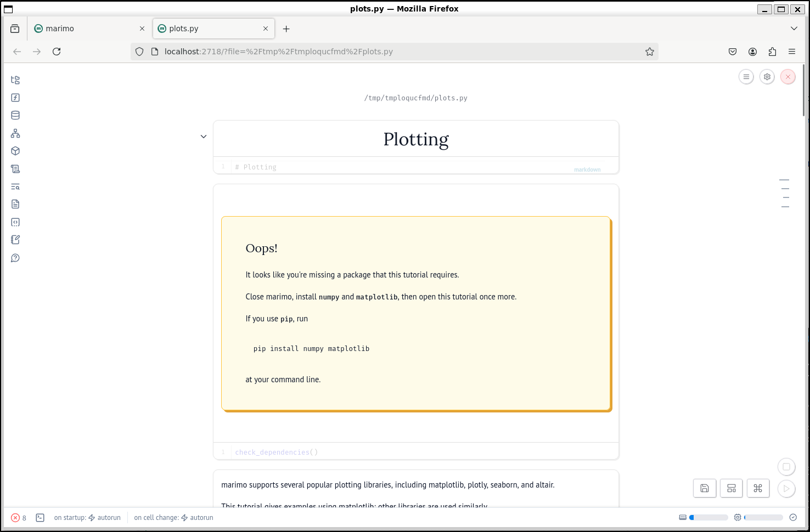810x532 pixels.
Task: Open the dependency graph panel
Action: pyautogui.click(x=15, y=133)
